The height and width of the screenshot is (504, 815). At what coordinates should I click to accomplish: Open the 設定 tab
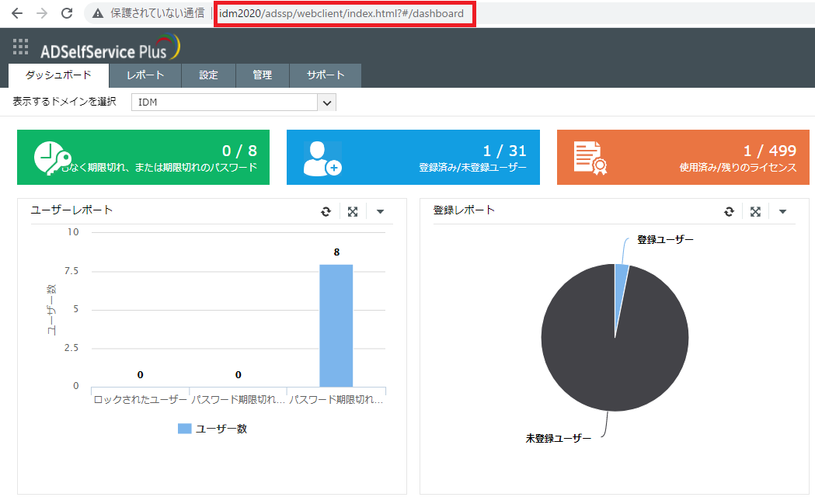[208, 75]
